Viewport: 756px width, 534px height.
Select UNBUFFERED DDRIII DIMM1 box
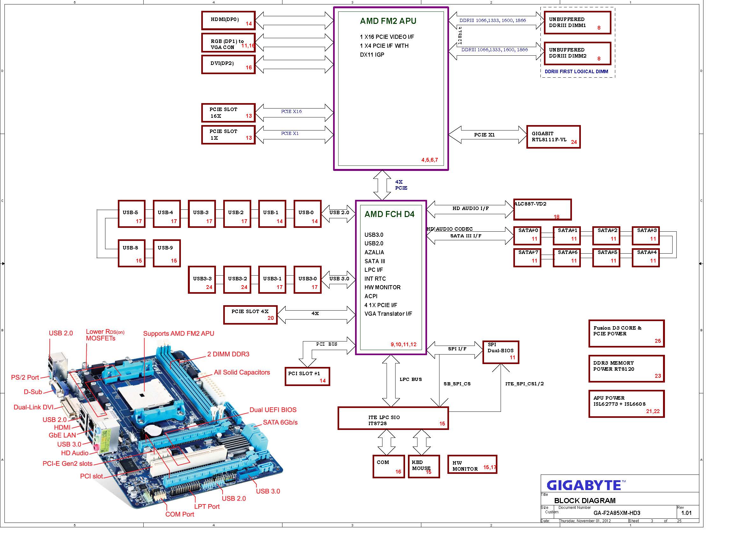tap(577, 23)
